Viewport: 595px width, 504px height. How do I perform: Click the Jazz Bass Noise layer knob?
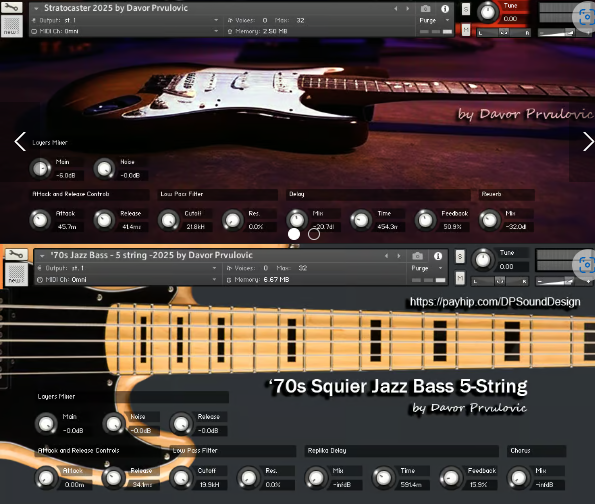113,424
